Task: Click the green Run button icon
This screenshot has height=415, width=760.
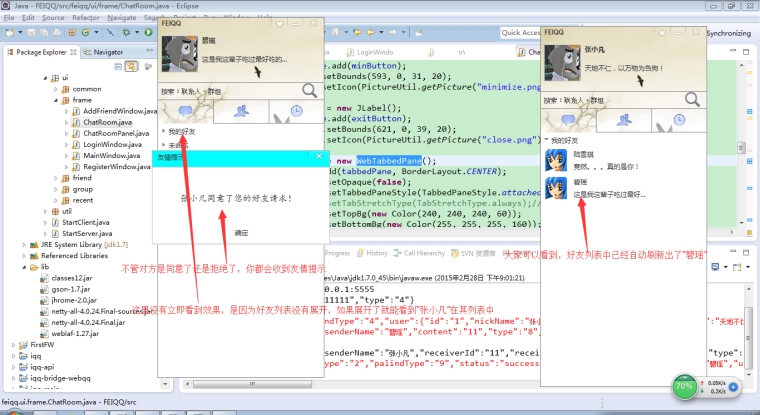Action: 148,32
